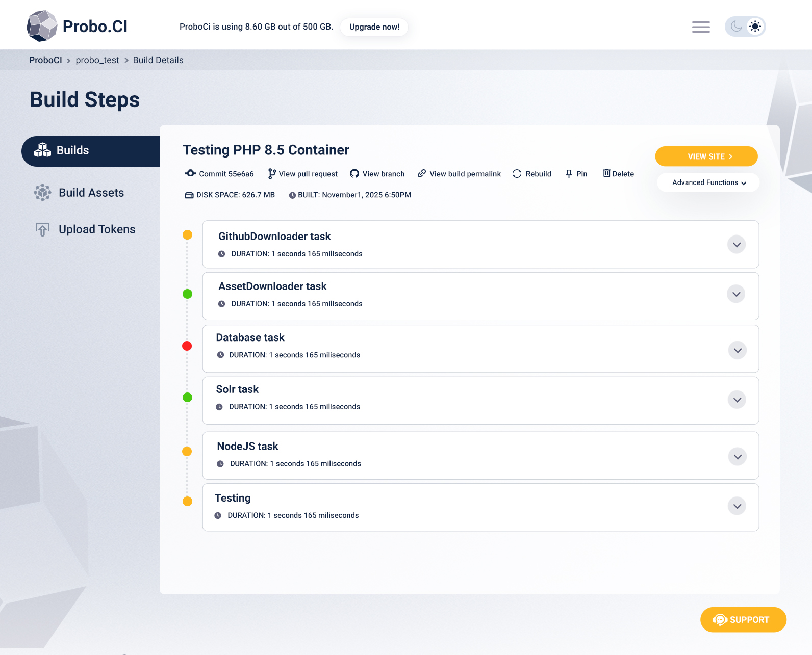Click the Upgrade now! button

(x=374, y=27)
